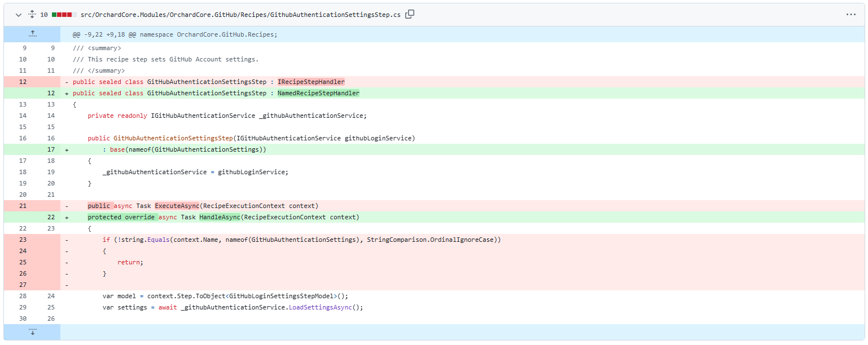Click removed line number 12
868x345 pixels.
pyautogui.click(x=23, y=82)
